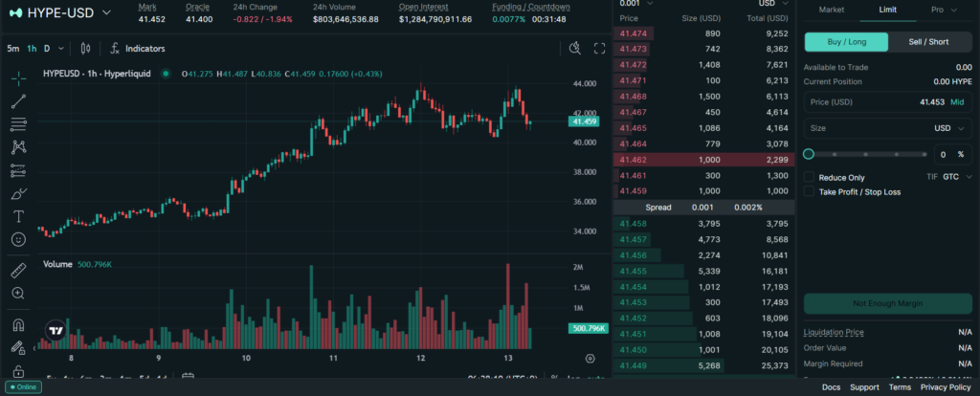Image resolution: width=980 pixels, height=396 pixels.
Task: Open the Privacy Policy link
Action: pos(946,387)
